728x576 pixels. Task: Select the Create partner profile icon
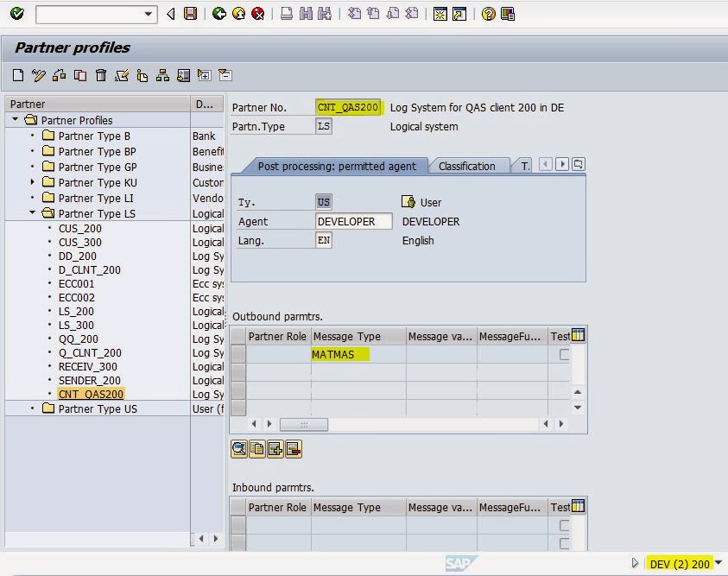[x=18, y=75]
